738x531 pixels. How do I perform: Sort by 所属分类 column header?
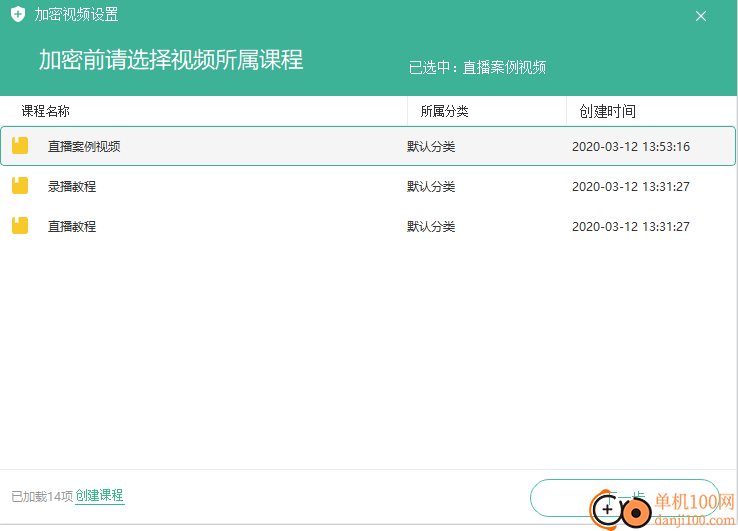click(444, 111)
